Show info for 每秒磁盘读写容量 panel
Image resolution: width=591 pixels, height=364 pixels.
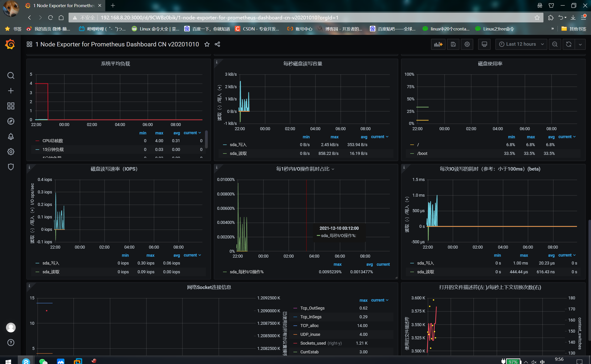[217, 62]
